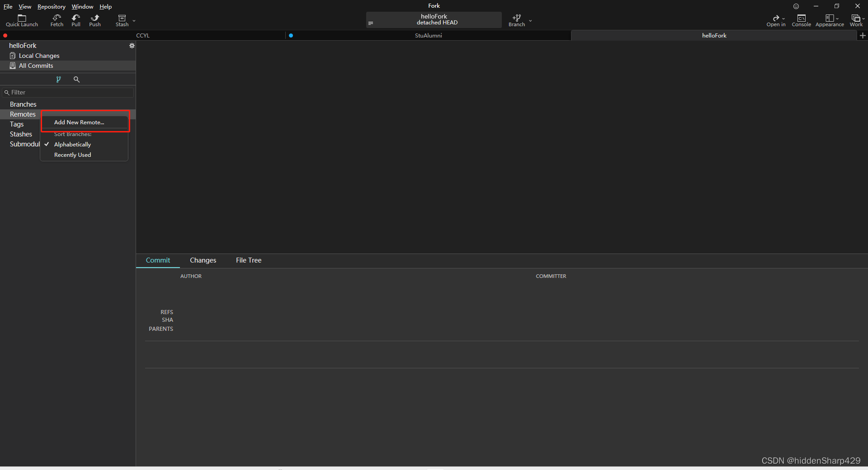Click the Branch toolbar icon
The image size is (868, 470).
pos(517,18)
